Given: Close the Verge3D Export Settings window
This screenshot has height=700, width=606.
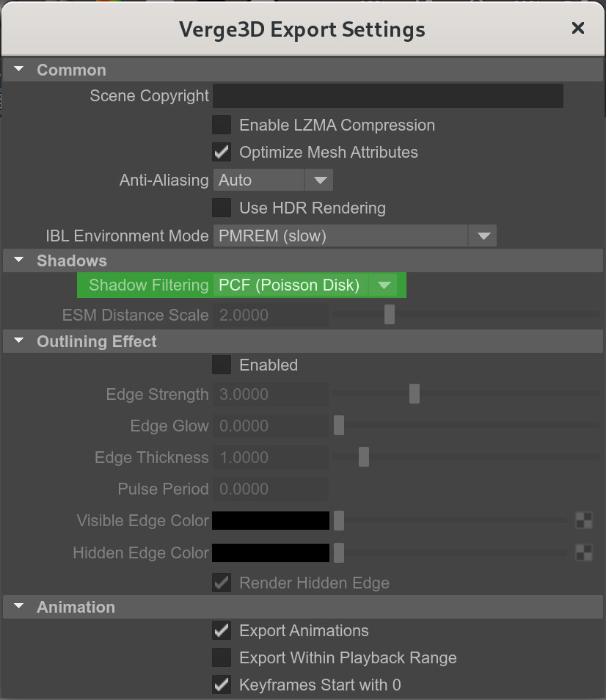Looking at the screenshot, I should tap(578, 28).
